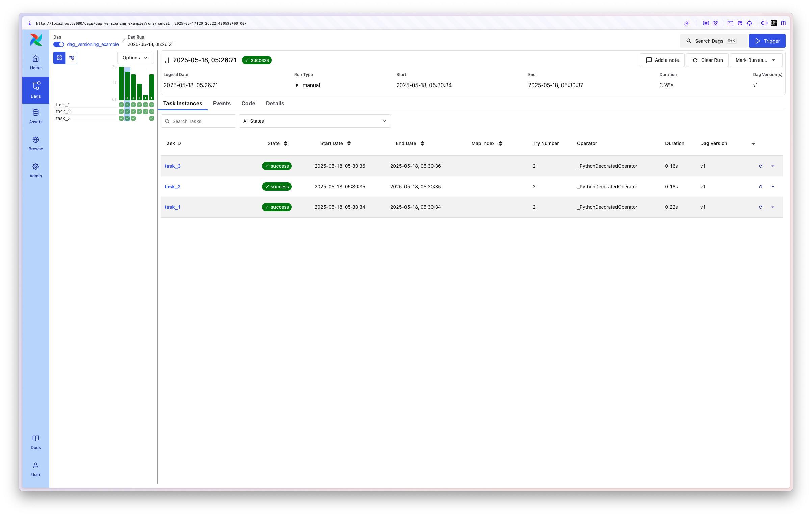Clear task_3 instance with rerun icon
The height and width of the screenshot is (516, 812).
[x=760, y=166]
